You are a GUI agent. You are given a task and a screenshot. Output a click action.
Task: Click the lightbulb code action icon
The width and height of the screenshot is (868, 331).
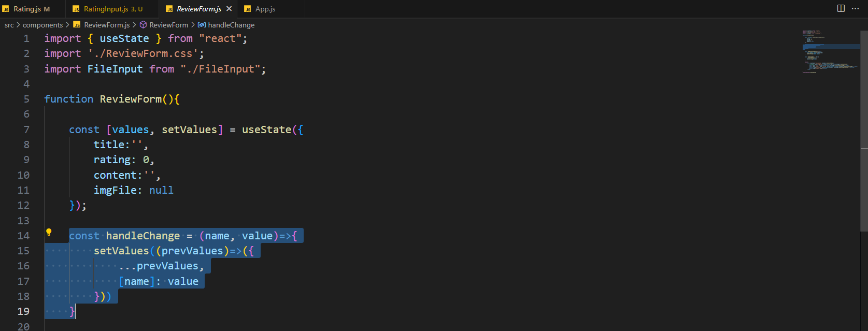pos(49,233)
